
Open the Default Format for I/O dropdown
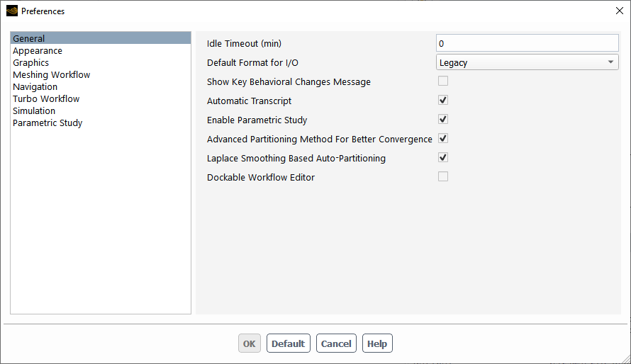click(x=527, y=62)
